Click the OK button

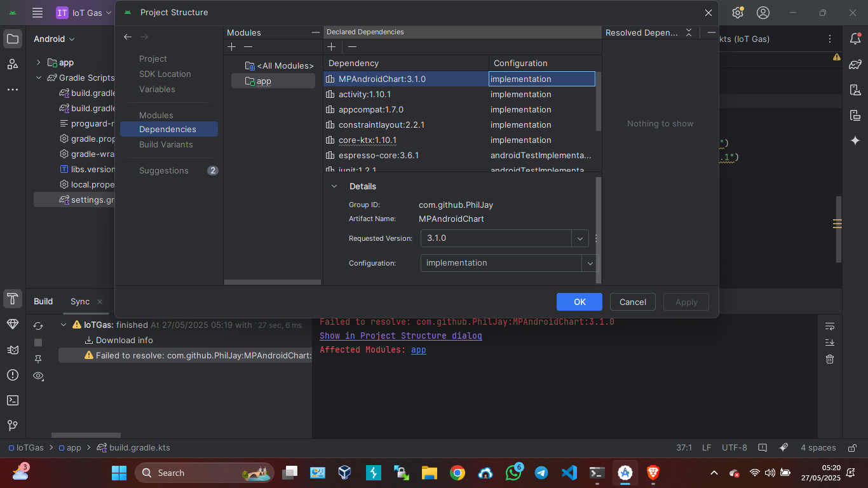[x=580, y=302]
